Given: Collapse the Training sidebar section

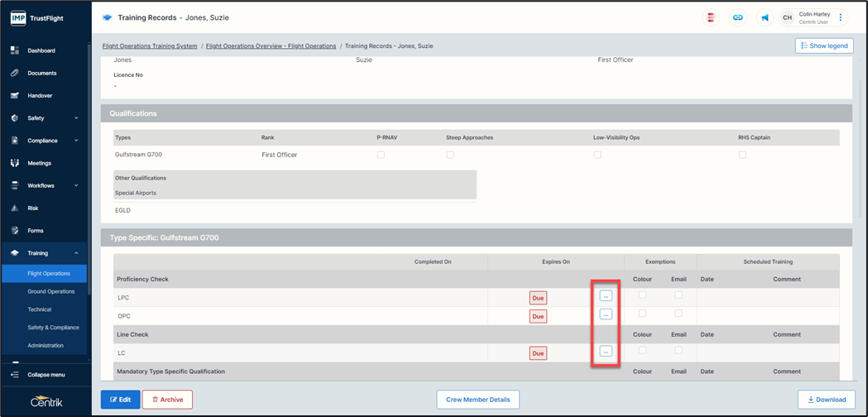Looking at the screenshot, I should tap(76, 253).
